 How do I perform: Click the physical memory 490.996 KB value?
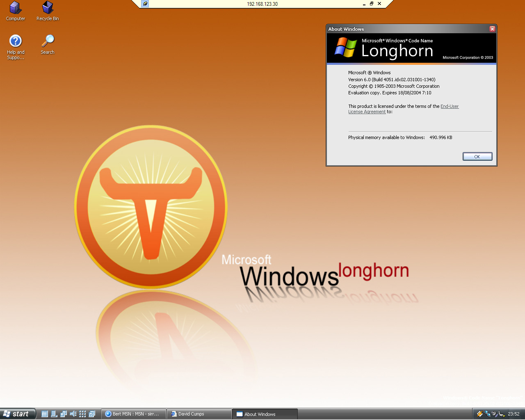[x=441, y=137]
